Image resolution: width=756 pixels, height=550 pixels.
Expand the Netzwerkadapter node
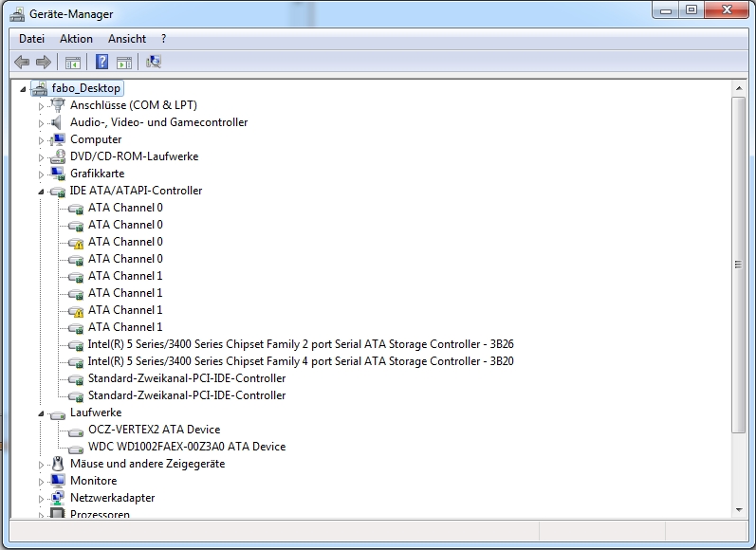tap(41, 499)
